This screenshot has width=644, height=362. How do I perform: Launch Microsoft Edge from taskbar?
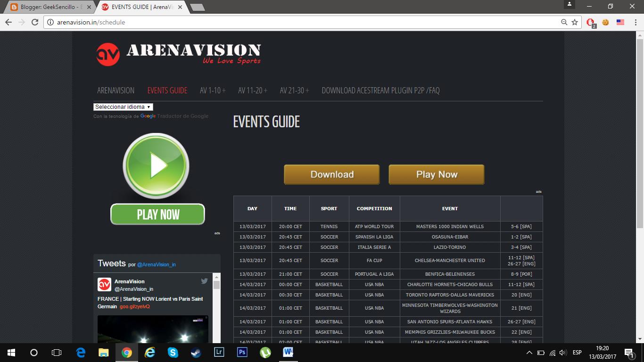click(81, 352)
